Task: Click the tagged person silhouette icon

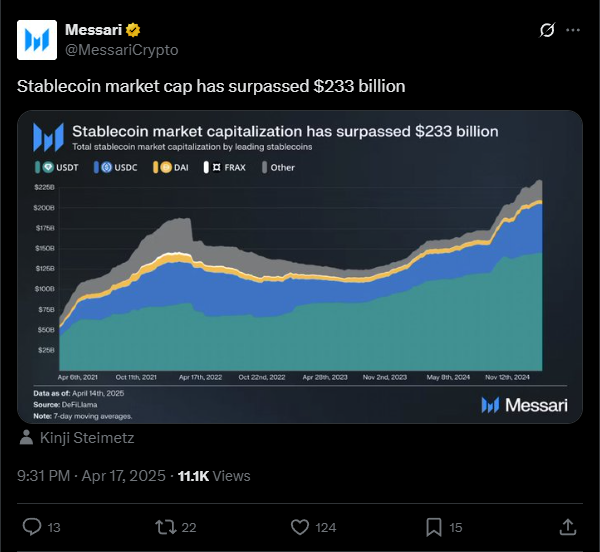Action: [x=26, y=437]
